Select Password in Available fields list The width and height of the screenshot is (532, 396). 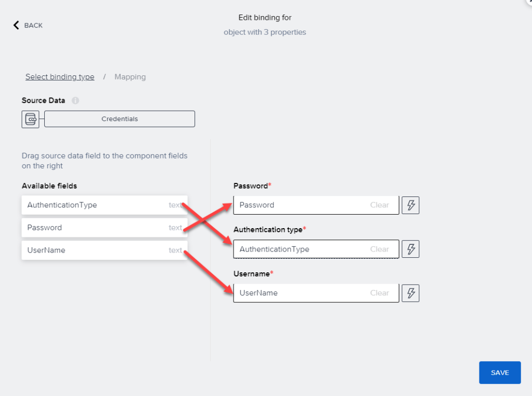[x=94, y=228]
